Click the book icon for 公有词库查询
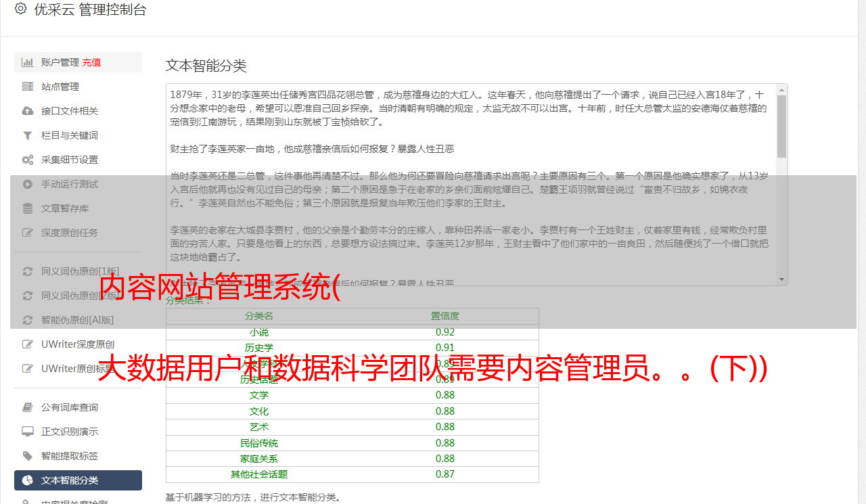Image resolution: width=866 pixels, height=504 pixels. [28, 407]
